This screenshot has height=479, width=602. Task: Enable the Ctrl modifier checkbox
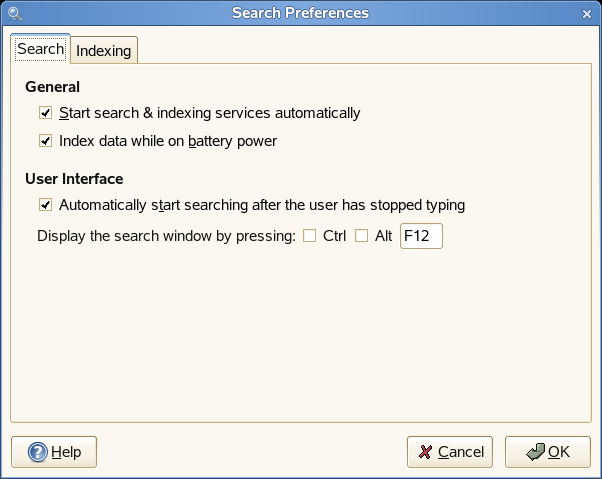309,237
